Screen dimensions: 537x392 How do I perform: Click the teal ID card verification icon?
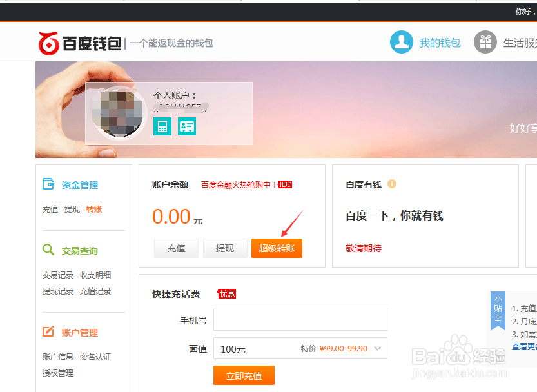coord(187,126)
